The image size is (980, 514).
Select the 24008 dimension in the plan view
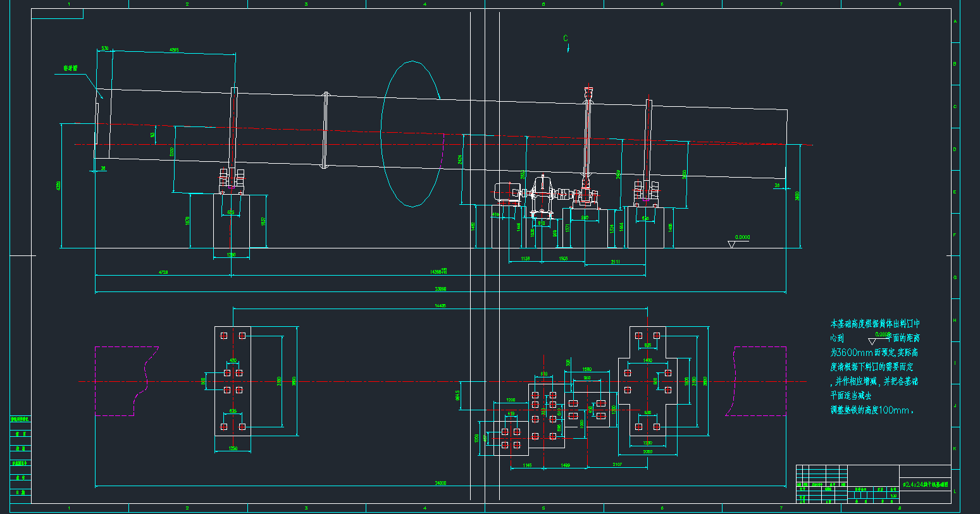click(x=440, y=483)
